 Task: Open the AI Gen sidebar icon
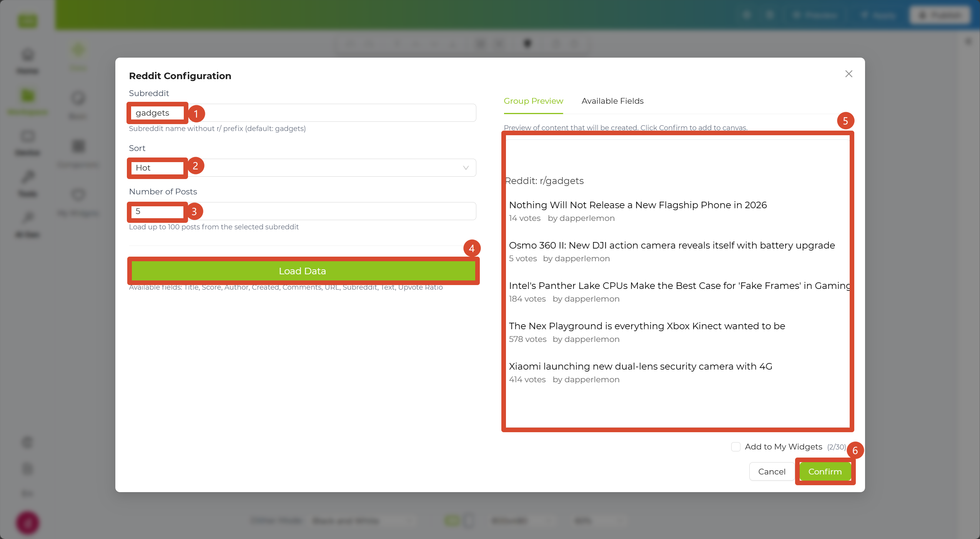(x=28, y=218)
